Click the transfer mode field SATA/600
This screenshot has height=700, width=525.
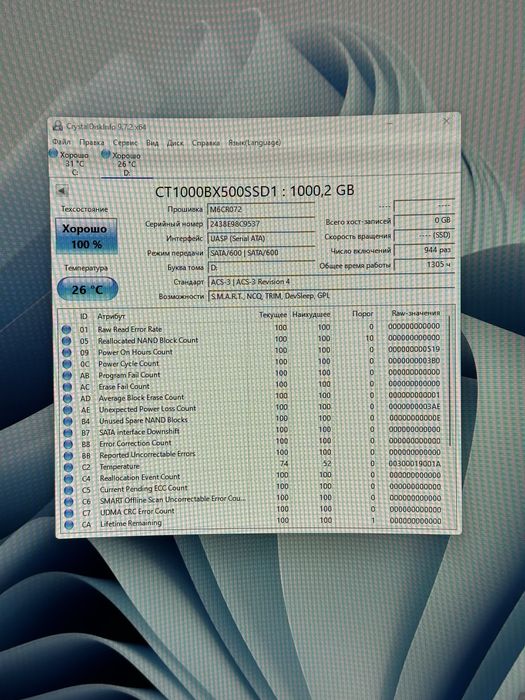click(262, 253)
